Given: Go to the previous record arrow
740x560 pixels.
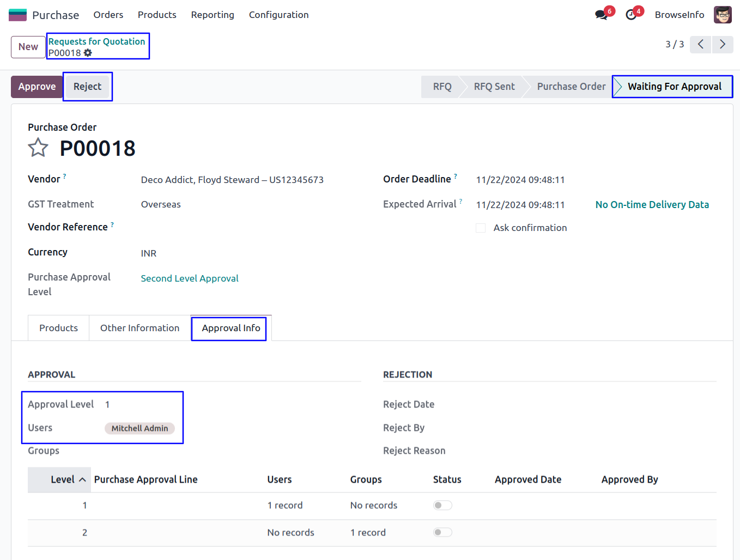Looking at the screenshot, I should click(x=701, y=44).
